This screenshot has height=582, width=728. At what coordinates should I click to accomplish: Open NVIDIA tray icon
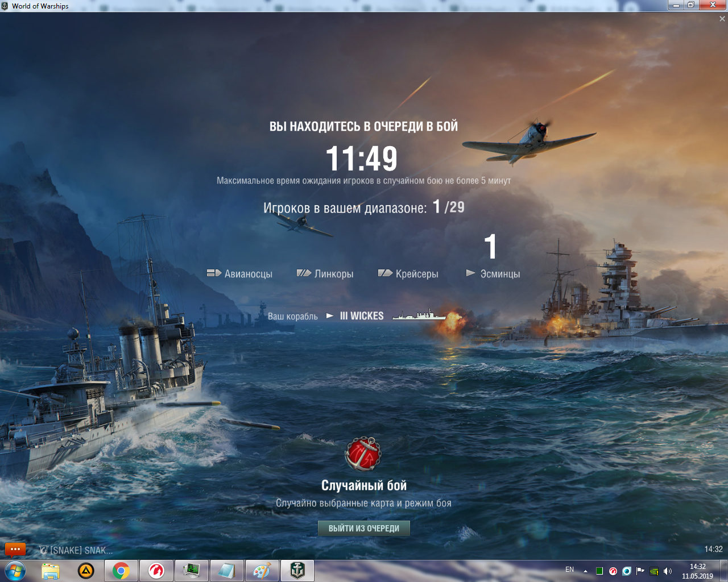pos(654,571)
